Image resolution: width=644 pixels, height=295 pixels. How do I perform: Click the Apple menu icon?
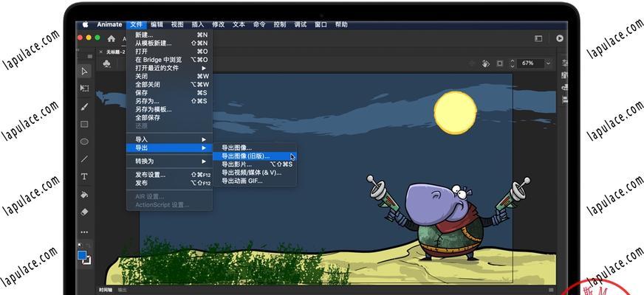click(86, 24)
